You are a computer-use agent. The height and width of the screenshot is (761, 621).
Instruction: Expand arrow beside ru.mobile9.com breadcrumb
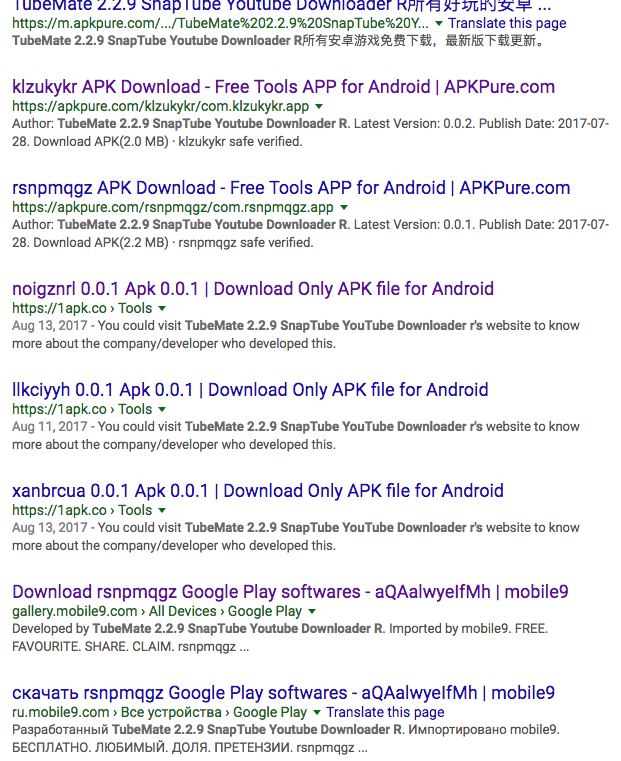pyautogui.click(x=317, y=712)
